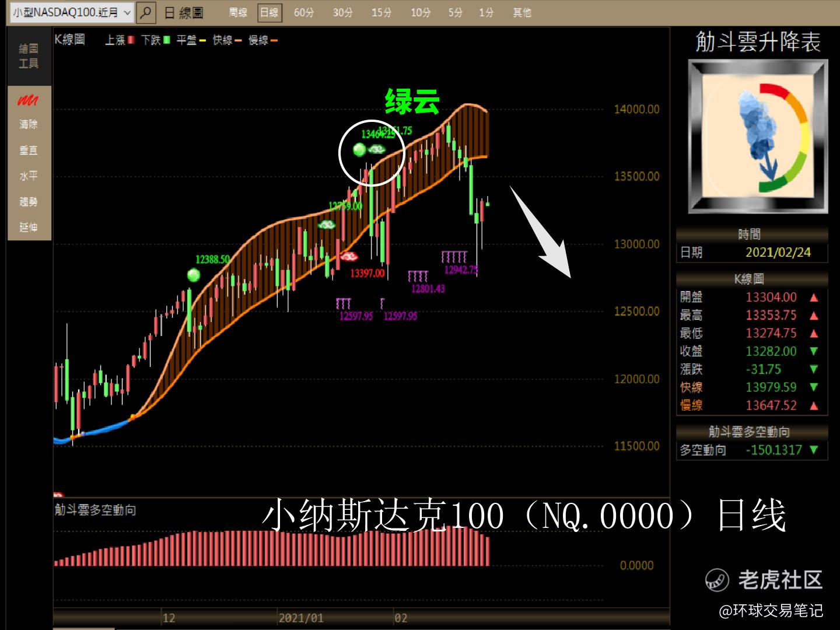Viewport: 840px width, 630px height.
Task: Open the 小型NASDAQ100.近月 symbol dropdown
Action: 72,12
